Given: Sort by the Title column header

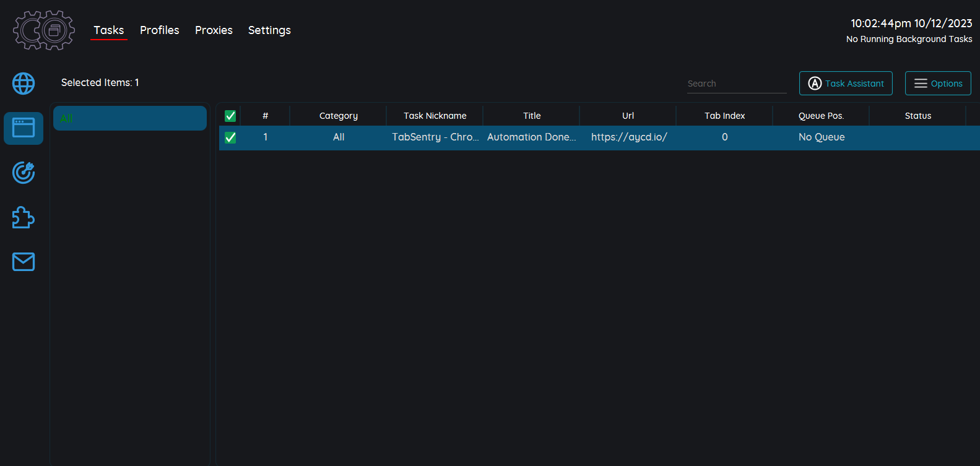Looking at the screenshot, I should (x=532, y=116).
